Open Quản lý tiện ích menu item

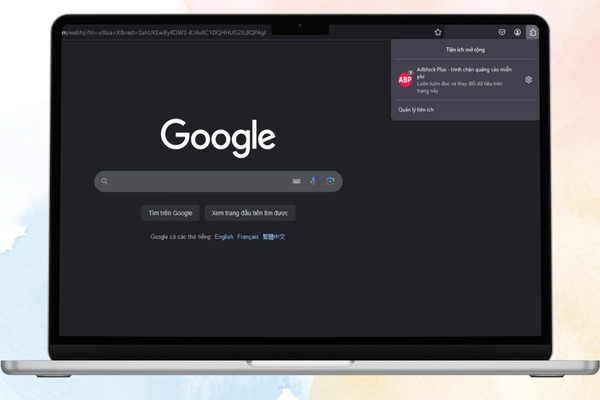[416, 110]
